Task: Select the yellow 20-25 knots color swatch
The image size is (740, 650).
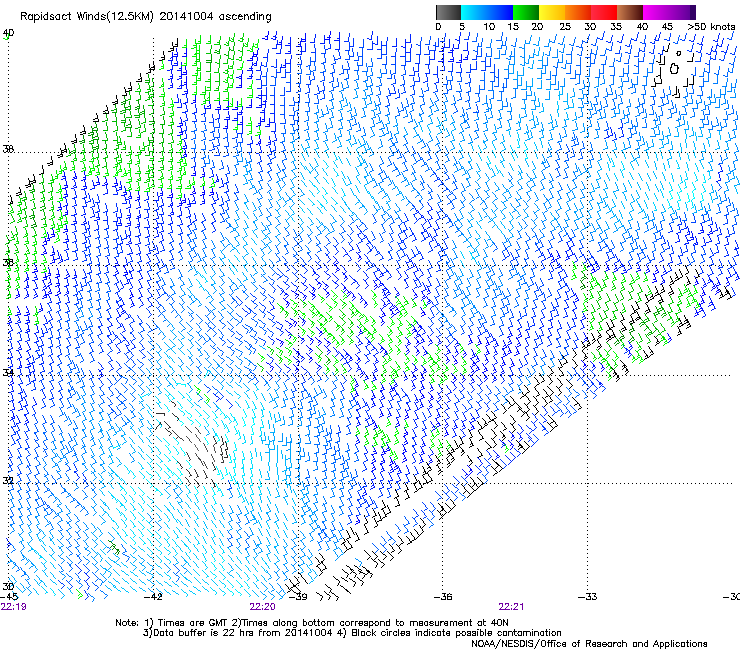Action: [x=552, y=12]
